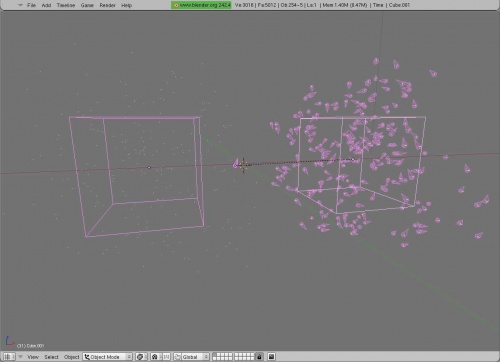Click the Fa:5012 face count text
This screenshot has width=500, height=362.
(267, 5)
